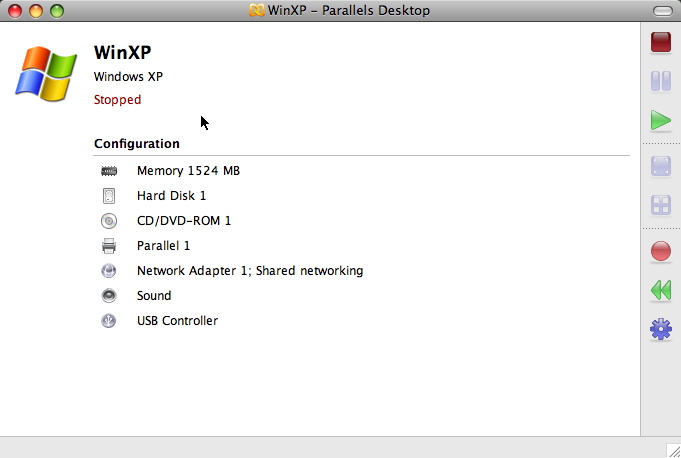Toggle Coherence mode four-squares icon
The height and width of the screenshot is (458, 681).
click(x=661, y=205)
